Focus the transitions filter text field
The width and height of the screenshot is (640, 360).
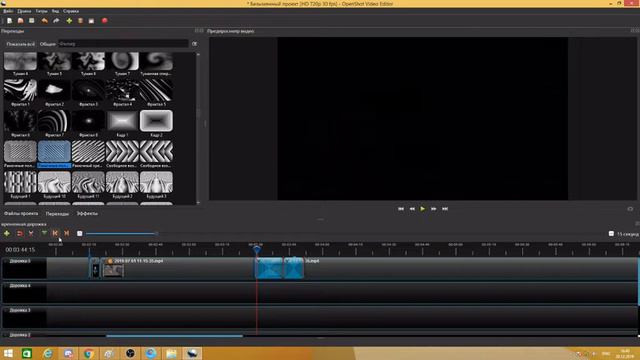123,44
